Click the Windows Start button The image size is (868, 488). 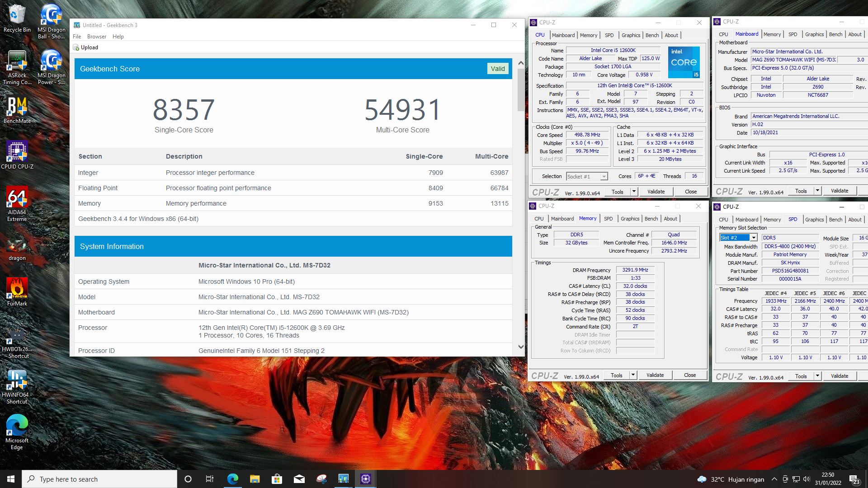click(x=11, y=479)
